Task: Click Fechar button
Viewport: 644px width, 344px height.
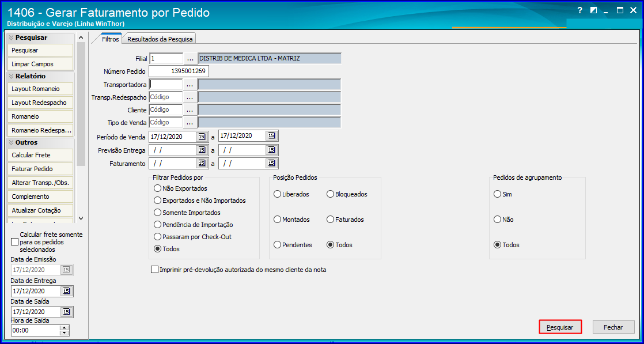Action: click(x=613, y=327)
